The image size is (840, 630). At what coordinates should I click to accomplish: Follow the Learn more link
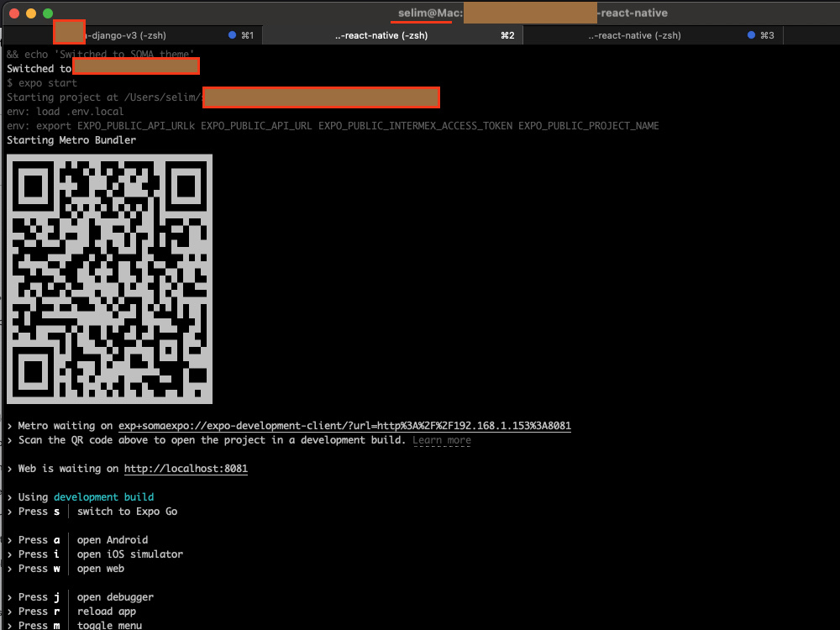pos(442,440)
